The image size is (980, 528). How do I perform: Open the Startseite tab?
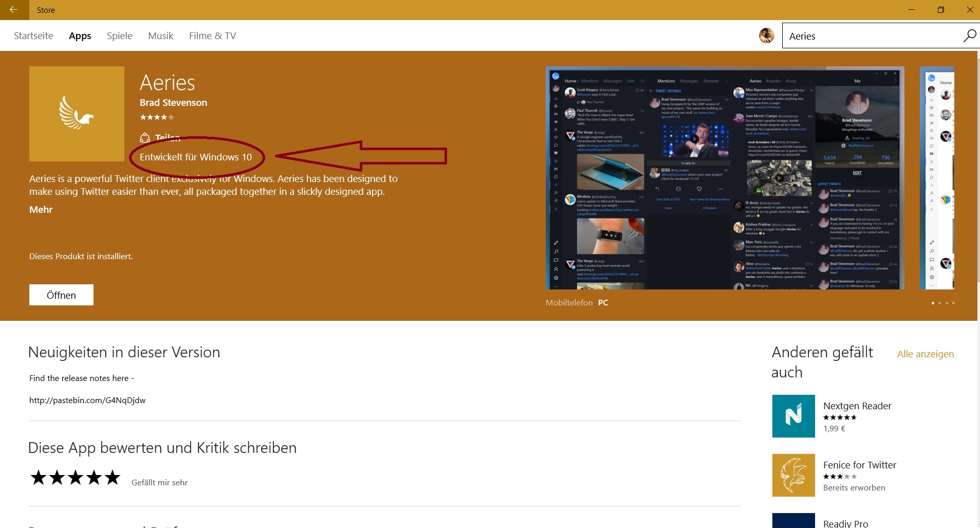tap(33, 36)
